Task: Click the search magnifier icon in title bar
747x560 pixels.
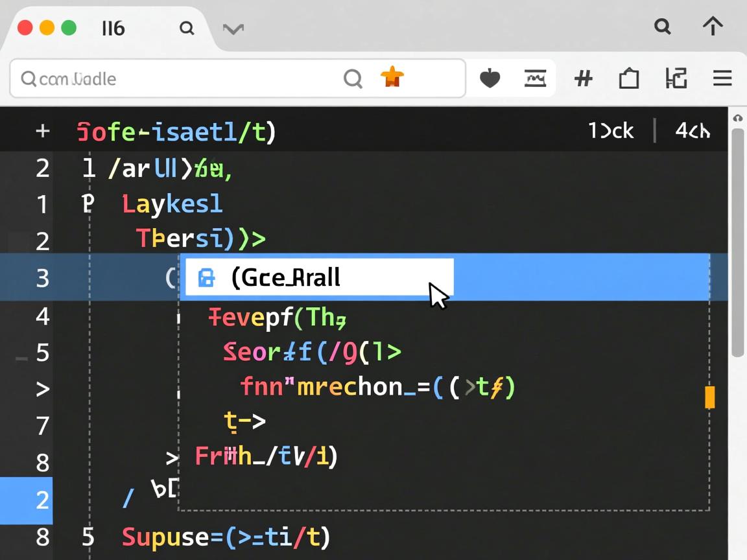Action: point(662,27)
